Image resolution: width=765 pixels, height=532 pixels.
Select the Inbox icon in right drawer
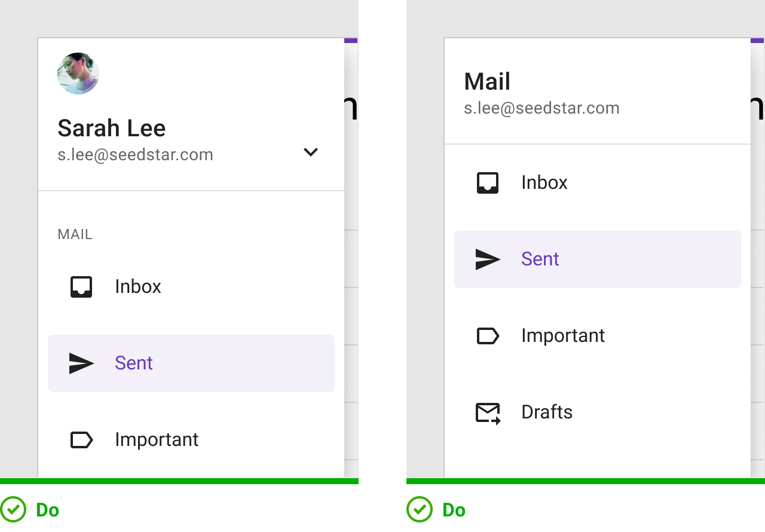(x=488, y=182)
